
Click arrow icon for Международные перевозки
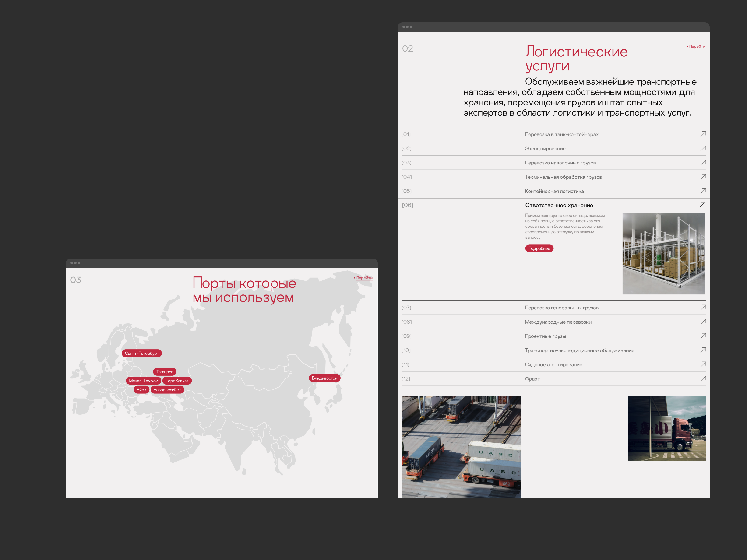(x=703, y=322)
